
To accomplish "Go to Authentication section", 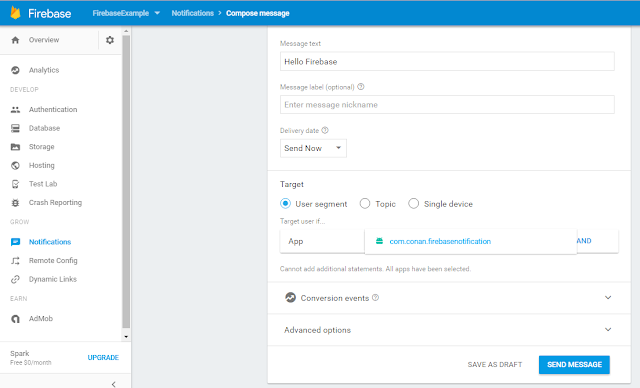I will pyautogui.click(x=53, y=109).
